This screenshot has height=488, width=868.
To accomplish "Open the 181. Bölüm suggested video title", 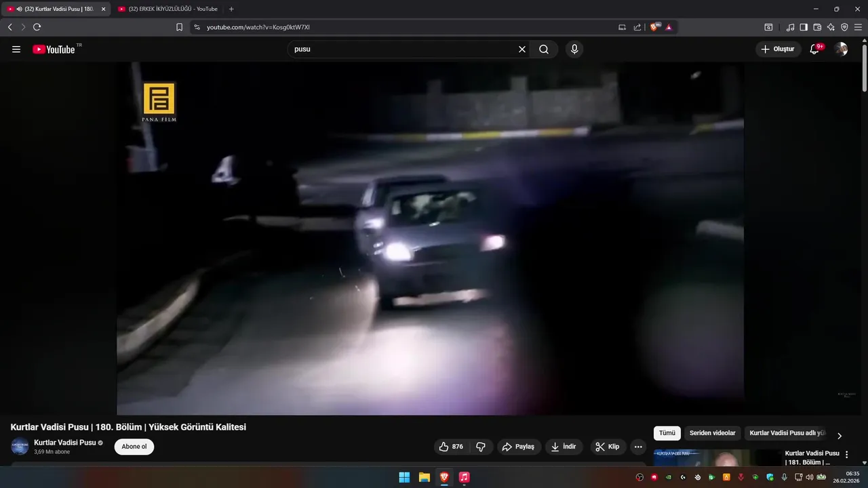I will click(x=812, y=457).
